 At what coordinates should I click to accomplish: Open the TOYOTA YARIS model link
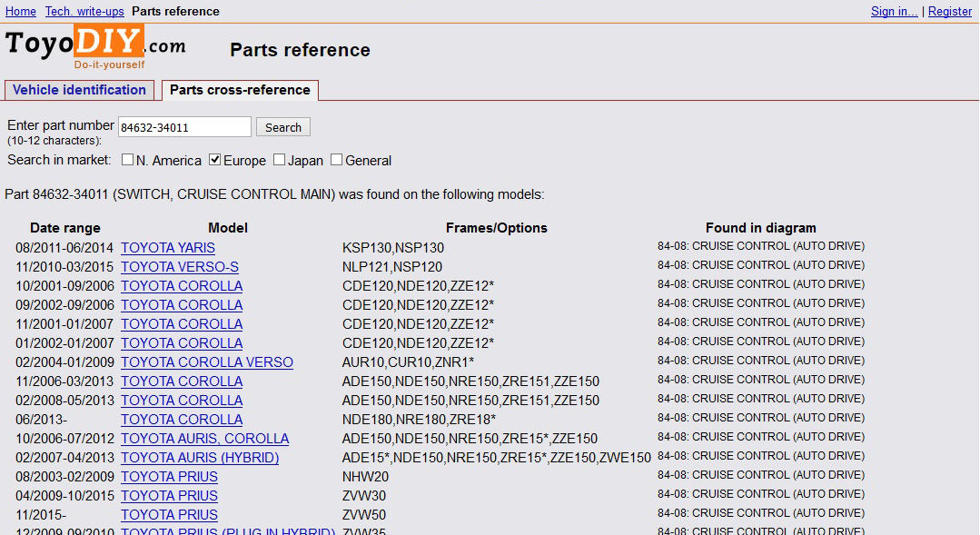(168, 248)
